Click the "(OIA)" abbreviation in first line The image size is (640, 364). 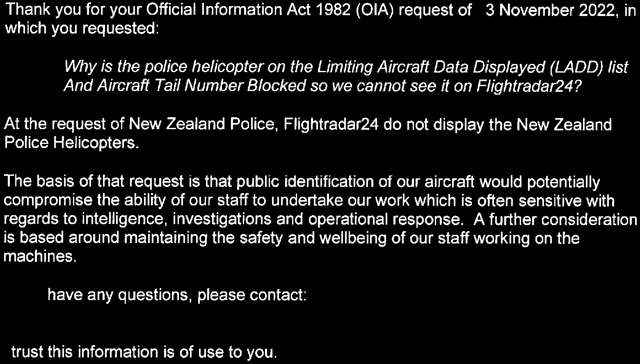pos(361,11)
